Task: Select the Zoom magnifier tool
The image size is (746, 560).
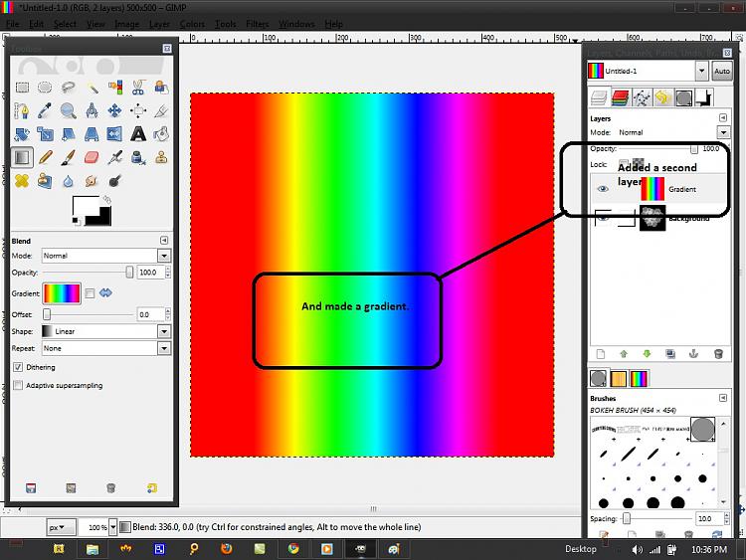Action: 68,110
